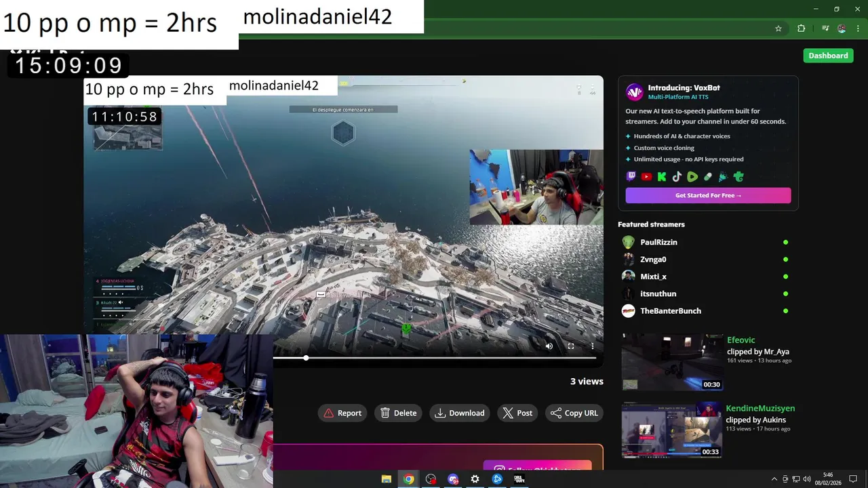Mute the clip video volume
Image resolution: width=868 pixels, height=488 pixels.
click(x=549, y=346)
